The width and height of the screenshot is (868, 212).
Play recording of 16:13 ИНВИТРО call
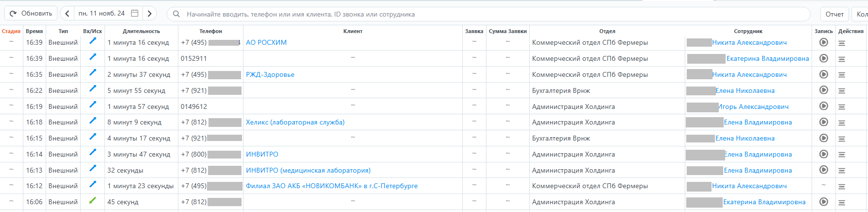coord(823,170)
